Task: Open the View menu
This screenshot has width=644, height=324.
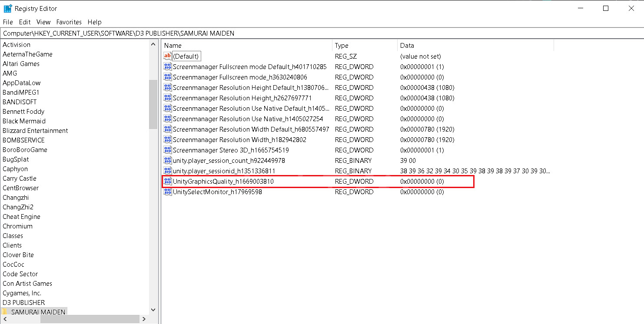Action: click(43, 22)
